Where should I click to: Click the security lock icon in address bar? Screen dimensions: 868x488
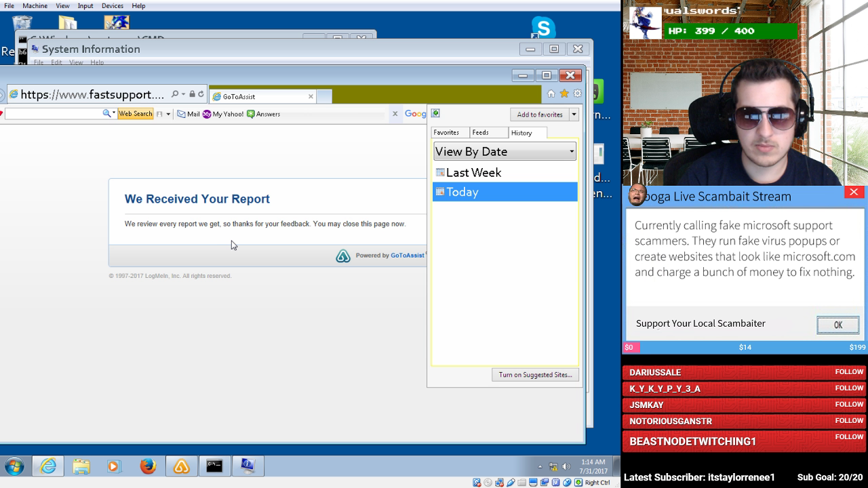point(192,94)
